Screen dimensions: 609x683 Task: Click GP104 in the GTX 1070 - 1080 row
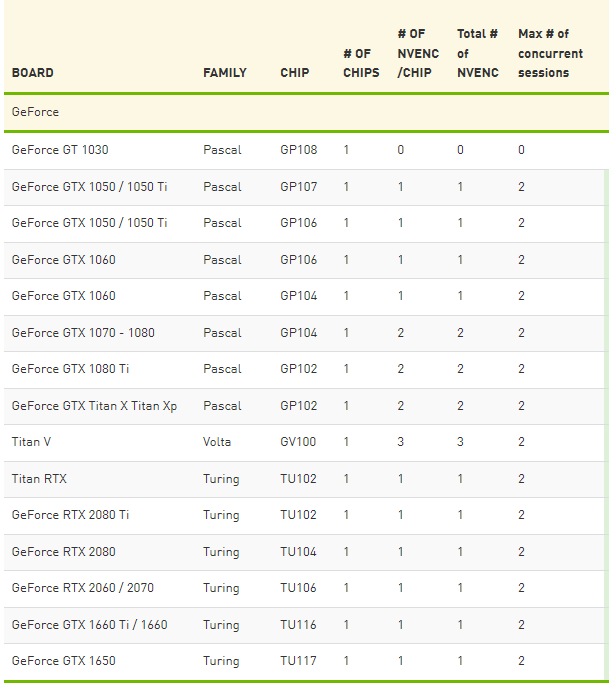coord(298,333)
